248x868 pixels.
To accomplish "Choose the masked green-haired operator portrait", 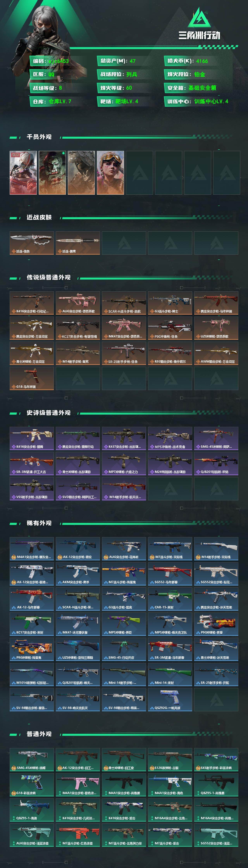I will pyautogui.click(x=52, y=173).
